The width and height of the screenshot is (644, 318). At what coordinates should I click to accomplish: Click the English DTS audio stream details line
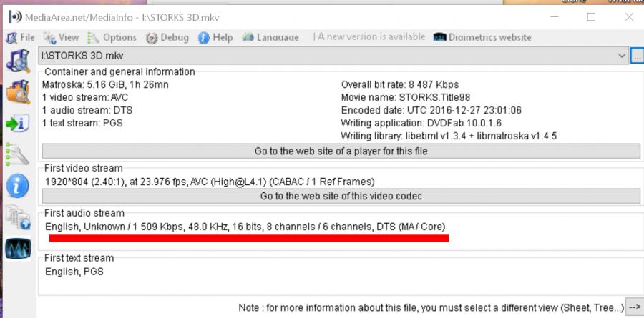[x=245, y=227]
